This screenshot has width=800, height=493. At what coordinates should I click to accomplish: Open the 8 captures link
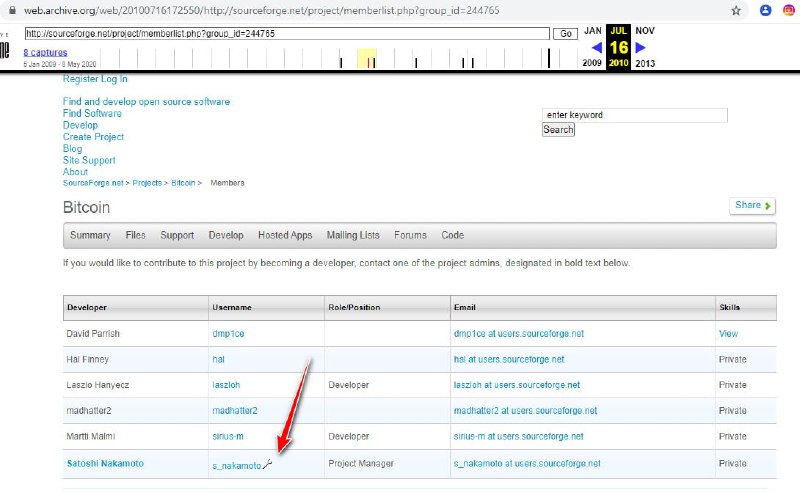click(x=45, y=53)
